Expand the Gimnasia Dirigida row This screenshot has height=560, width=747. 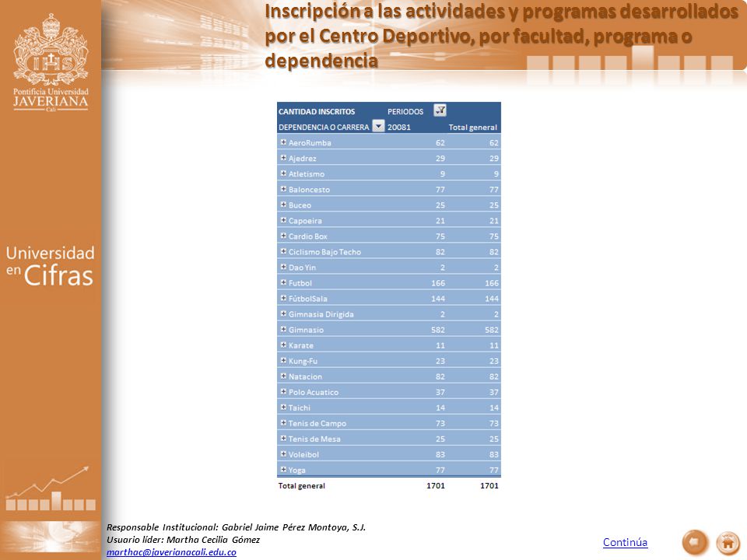pos(283,313)
